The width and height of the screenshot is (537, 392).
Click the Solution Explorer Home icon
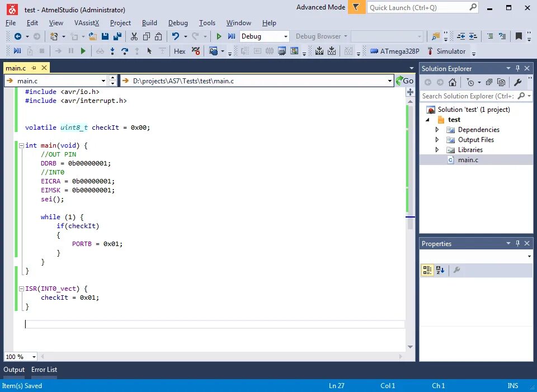point(453,82)
